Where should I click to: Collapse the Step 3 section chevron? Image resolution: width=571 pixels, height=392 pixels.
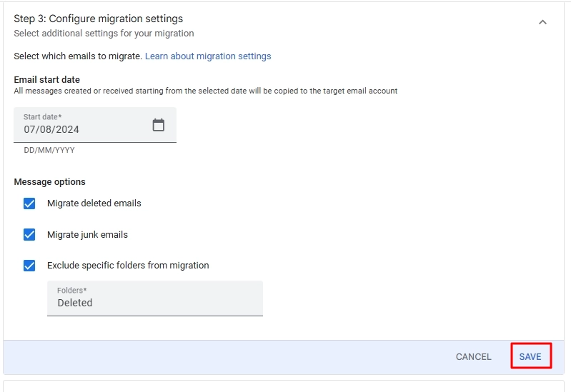[x=542, y=22]
